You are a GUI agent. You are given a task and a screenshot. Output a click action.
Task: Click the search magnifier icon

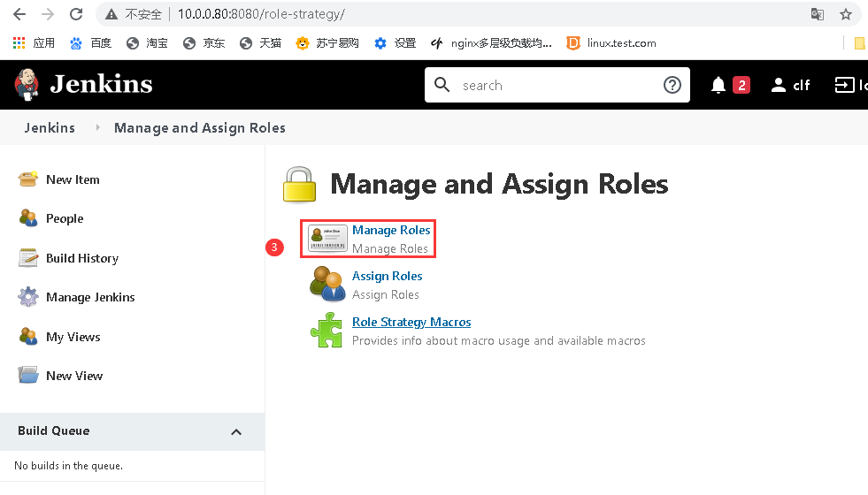(442, 85)
